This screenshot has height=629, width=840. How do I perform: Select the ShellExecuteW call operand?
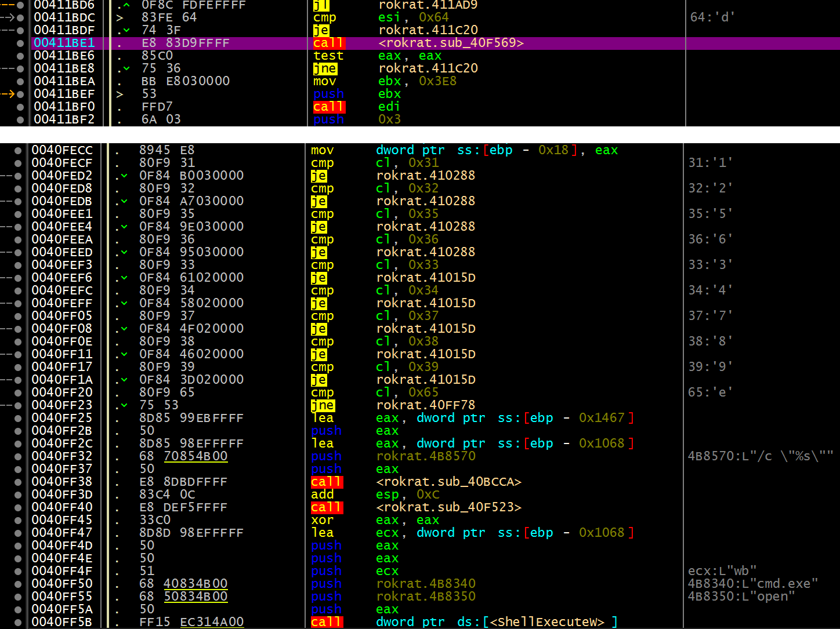[x=497, y=622]
